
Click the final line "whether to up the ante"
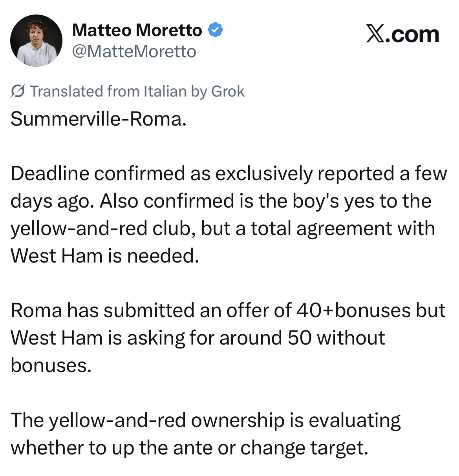[x=190, y=448]
